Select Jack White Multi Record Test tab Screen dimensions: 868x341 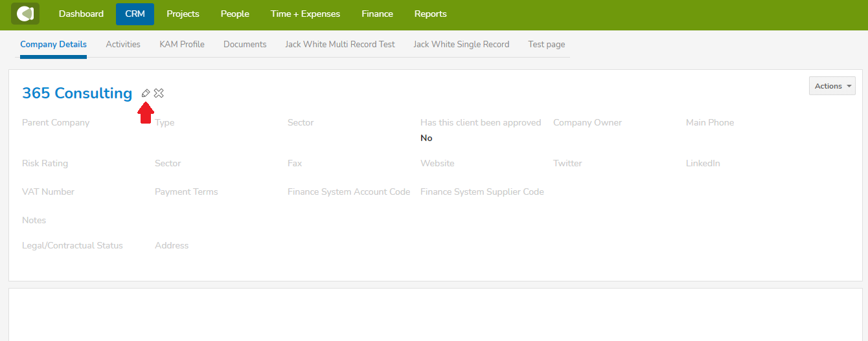click(x=340, y=45)
